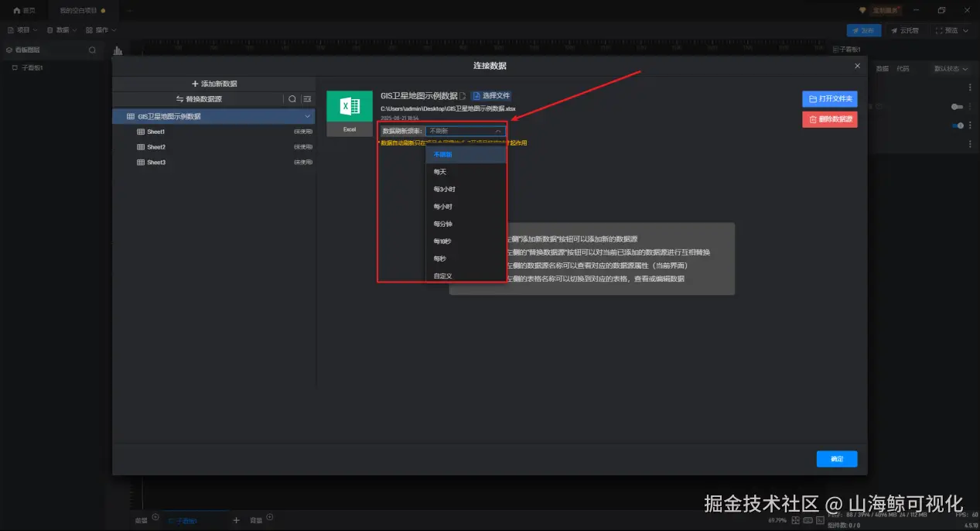Choose 每分钟 refresh frequency
Screen dimensions: 980x531
pyautogui.click(x=466, y=224)
